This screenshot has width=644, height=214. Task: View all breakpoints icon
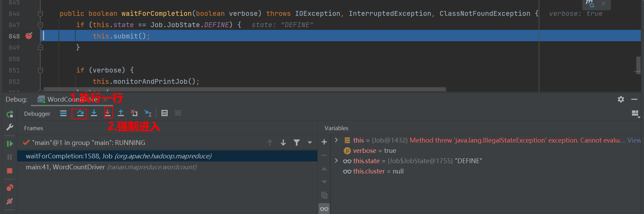click(10, 188)
